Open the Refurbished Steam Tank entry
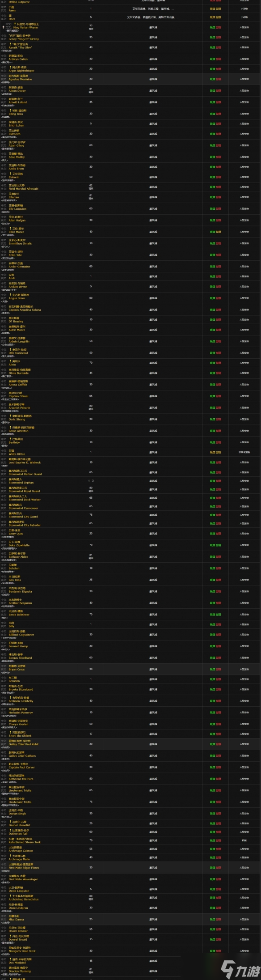Image resolution: width=261 pixels, height=980 pixels. tap(25, 842)
